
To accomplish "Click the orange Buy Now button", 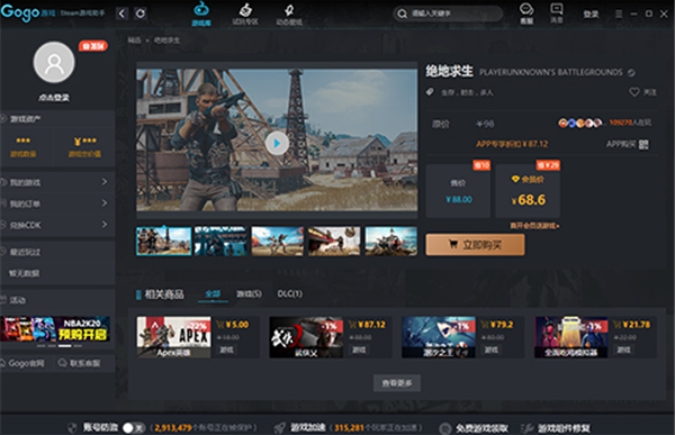I will pos(475,245).
